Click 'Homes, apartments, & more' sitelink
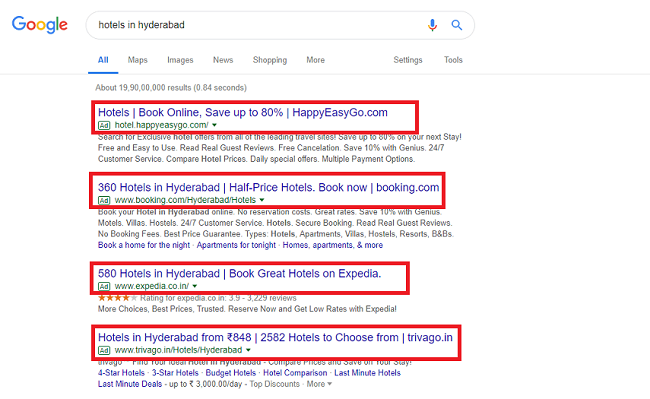This screenshot has height=399, width=650. [x=333, y=245]
